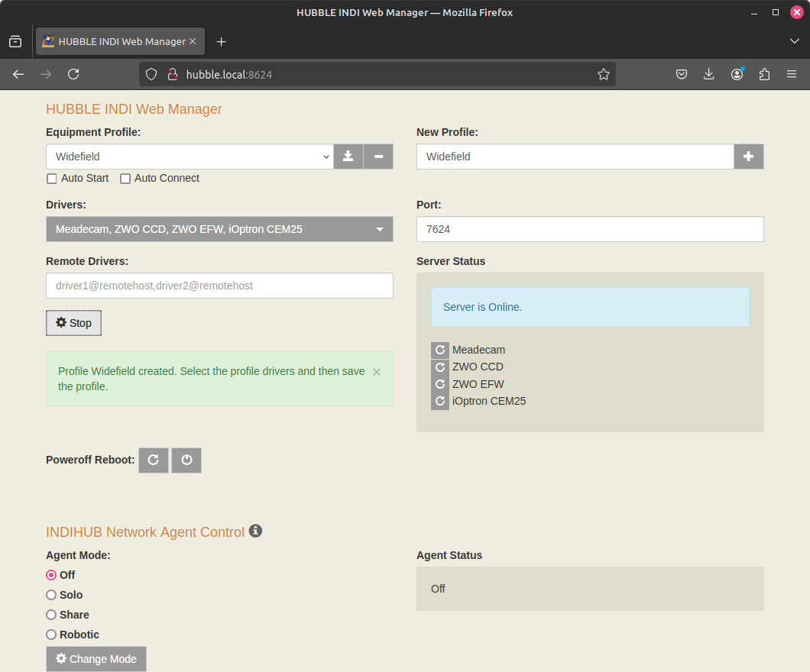Click the Server Status label
This screenshot has width=810, height=672.
[451, 261]
